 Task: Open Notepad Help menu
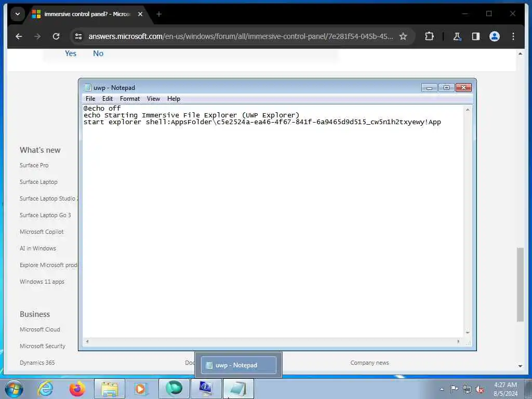click(x=174, y=99)
